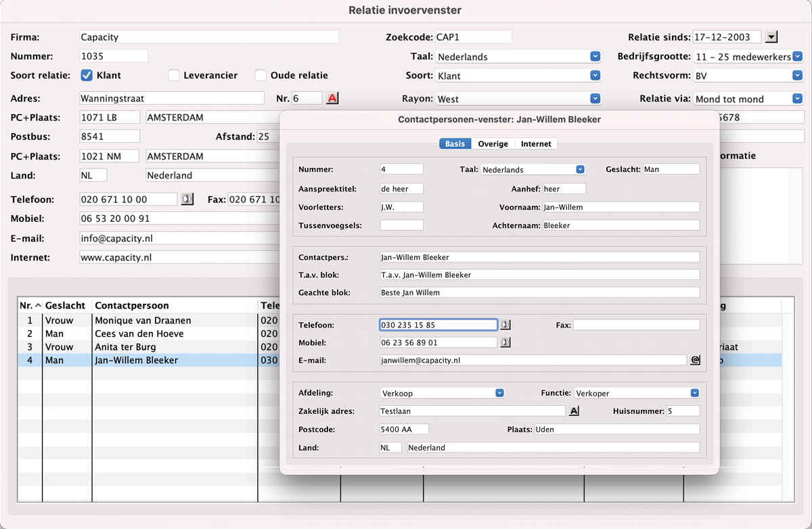Image resolution: width=812 pixels, height=529 pixels.
Task: Click the address icon next to Zakelijk adres Testlaan
Action: [573, 411]
